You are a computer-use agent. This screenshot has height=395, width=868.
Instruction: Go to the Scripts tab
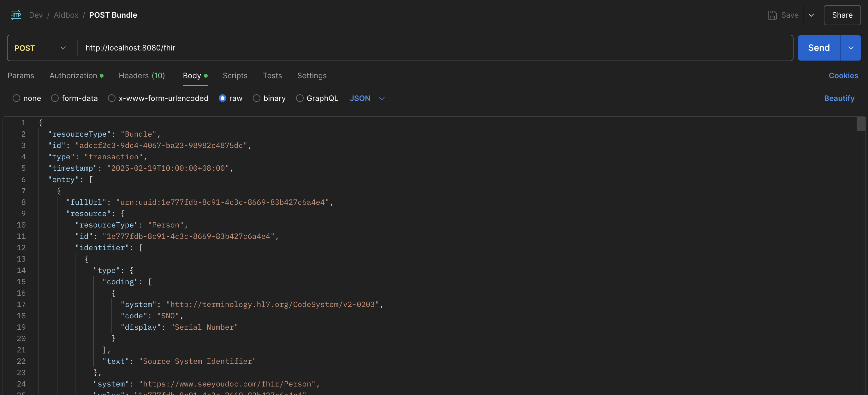pos(235,75)
